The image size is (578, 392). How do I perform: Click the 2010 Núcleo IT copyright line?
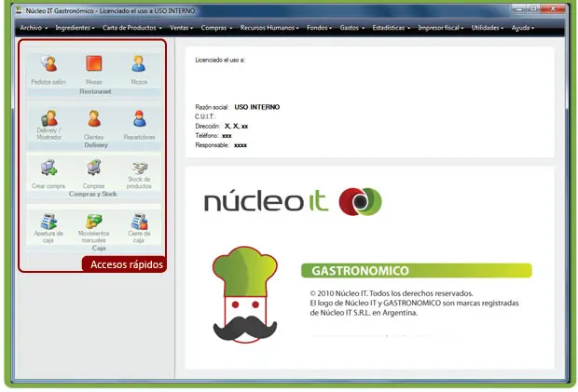pyautogui.click(x=392, y=293)
